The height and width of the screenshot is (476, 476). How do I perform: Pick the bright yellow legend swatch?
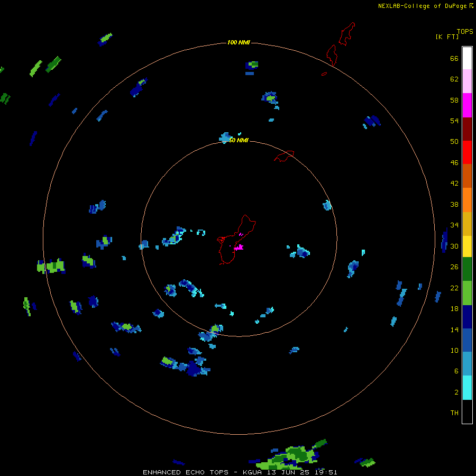click(467, 246)
